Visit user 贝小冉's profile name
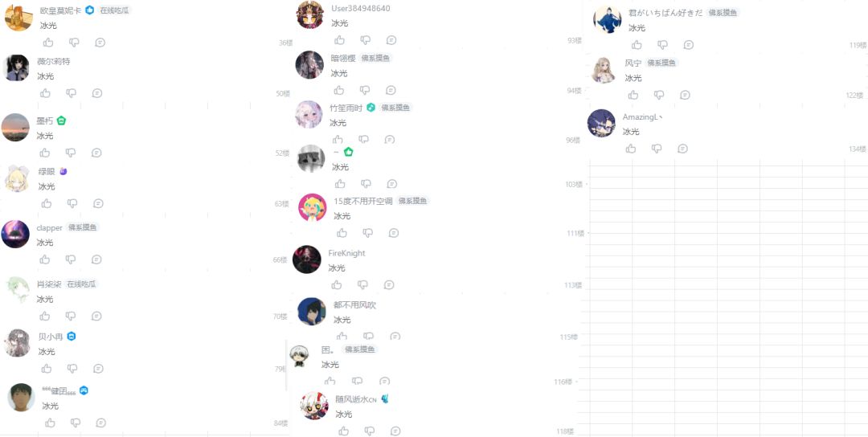 click(51, 337)
